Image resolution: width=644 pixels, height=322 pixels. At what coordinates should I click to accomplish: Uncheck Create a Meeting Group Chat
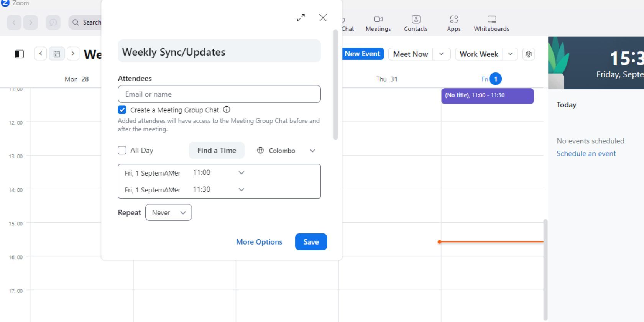[x=122, y=110]
